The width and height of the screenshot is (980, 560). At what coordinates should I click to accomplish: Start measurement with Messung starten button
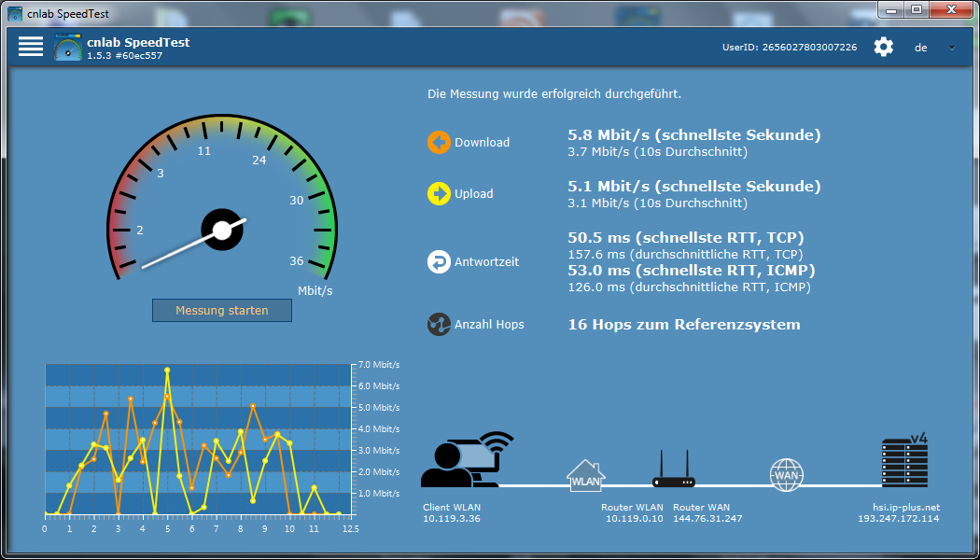coord(222,311)
